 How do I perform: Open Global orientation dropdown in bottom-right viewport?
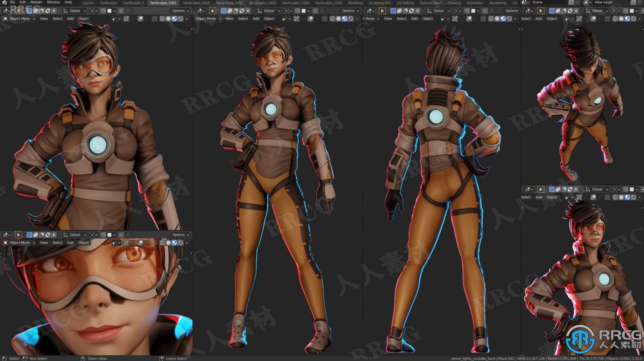coord(597,189)
